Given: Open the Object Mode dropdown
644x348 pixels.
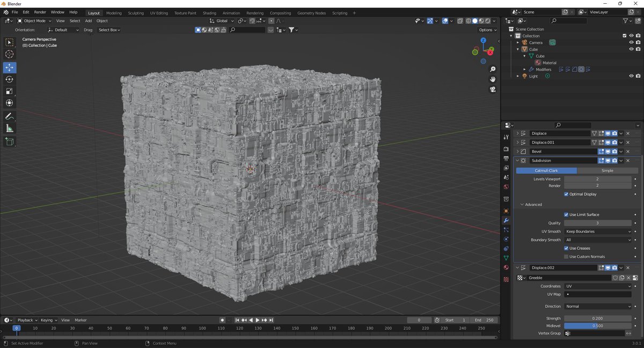Looking at the screenshot, I should pos(33,21).
